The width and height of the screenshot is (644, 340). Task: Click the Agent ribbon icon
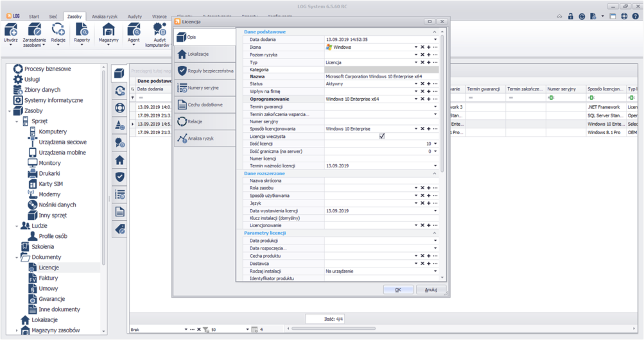click(134, 33)
